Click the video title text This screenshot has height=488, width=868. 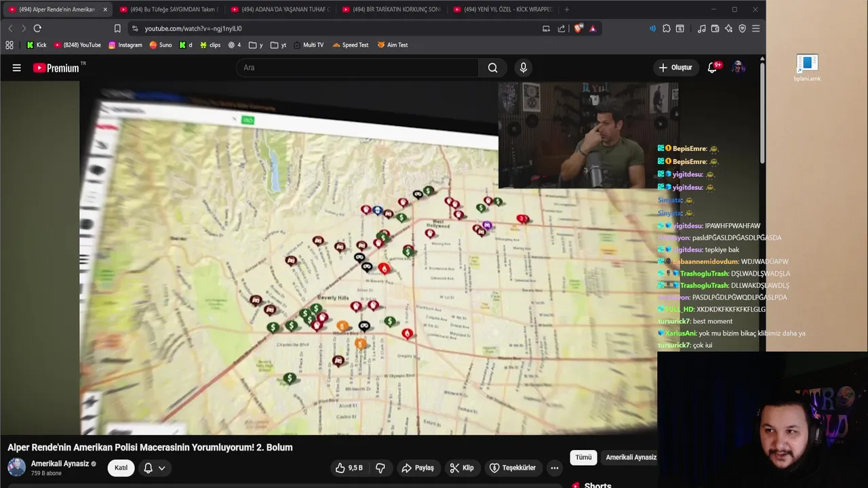pyautogui.click(x=150, y=447)
